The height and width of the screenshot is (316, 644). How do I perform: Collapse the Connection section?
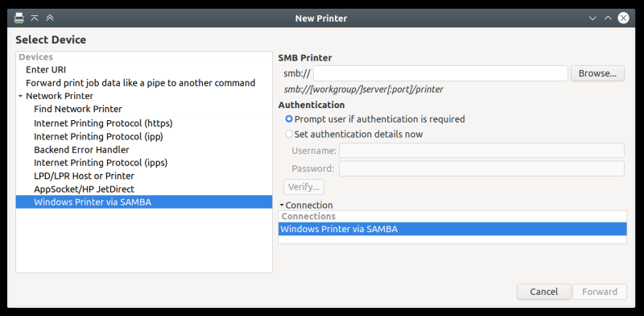pyautogui.click(x=282, y=205)
